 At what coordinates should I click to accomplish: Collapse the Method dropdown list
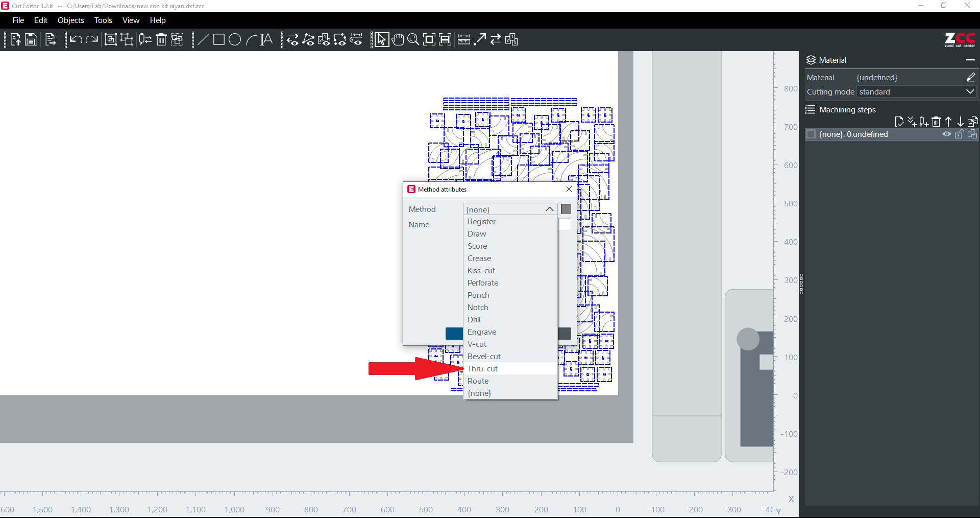(549, 209)
